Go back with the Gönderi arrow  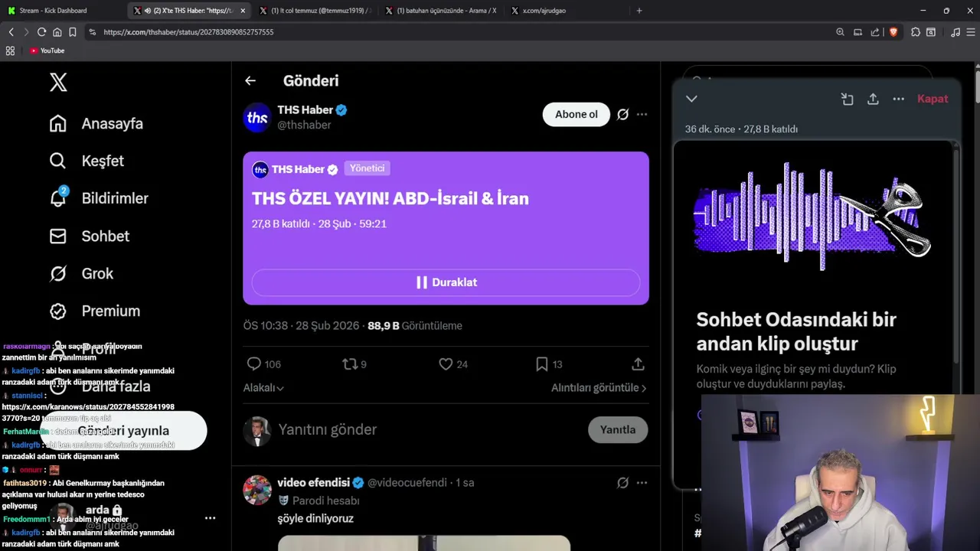pyautogui.click(x=250, y=80)
